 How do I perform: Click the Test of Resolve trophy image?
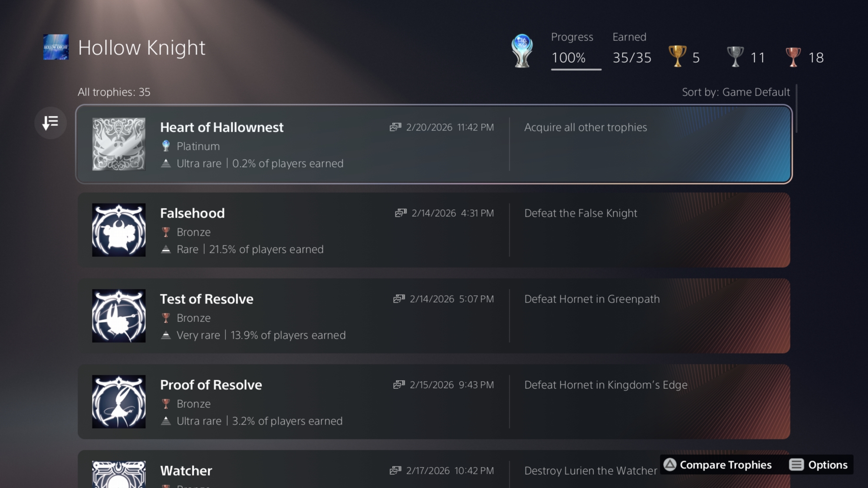[x=119, y=316]
